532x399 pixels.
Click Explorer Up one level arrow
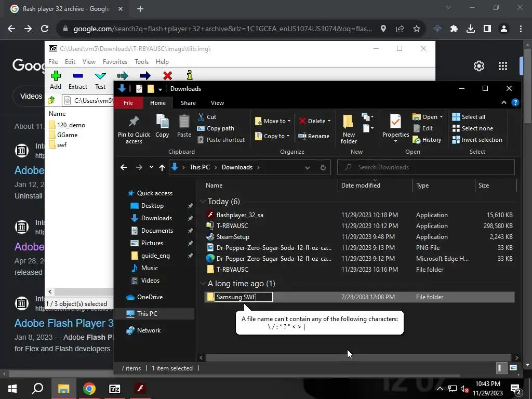click(x=162, y=167)
